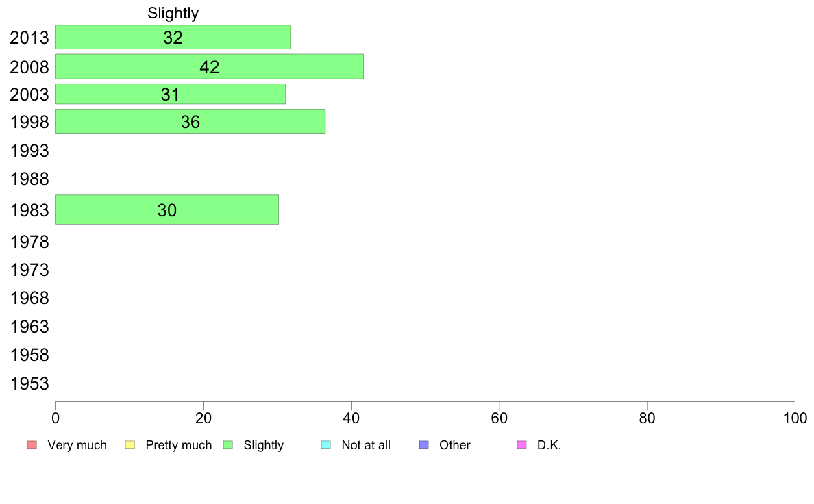Click the 1993 year axis label
The image size is (814, 504).
[x=29, y=151]
